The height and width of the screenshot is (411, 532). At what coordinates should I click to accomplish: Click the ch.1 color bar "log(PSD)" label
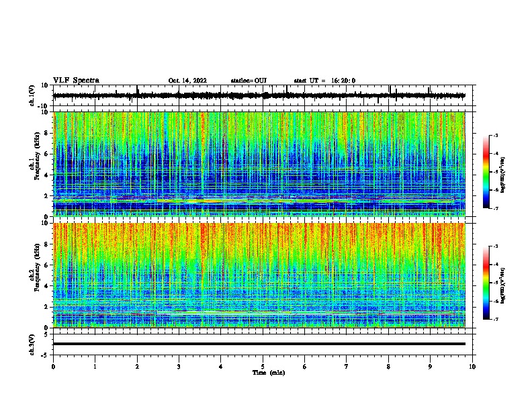[x=503, y=175]
